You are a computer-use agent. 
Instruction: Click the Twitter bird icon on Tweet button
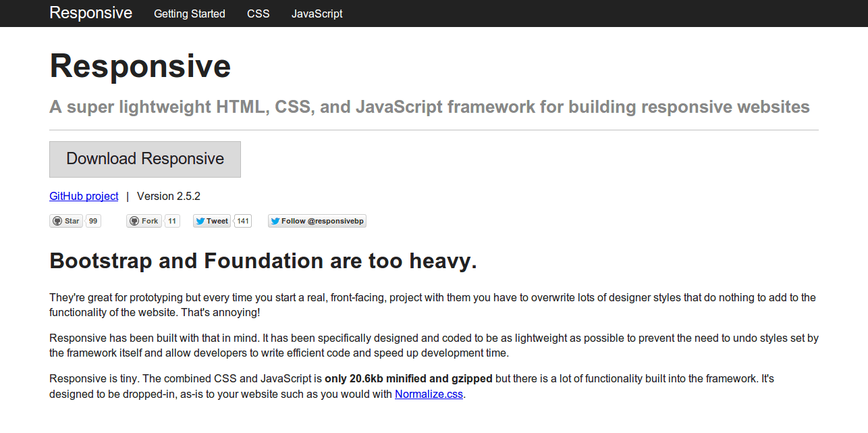pos(200,221)
